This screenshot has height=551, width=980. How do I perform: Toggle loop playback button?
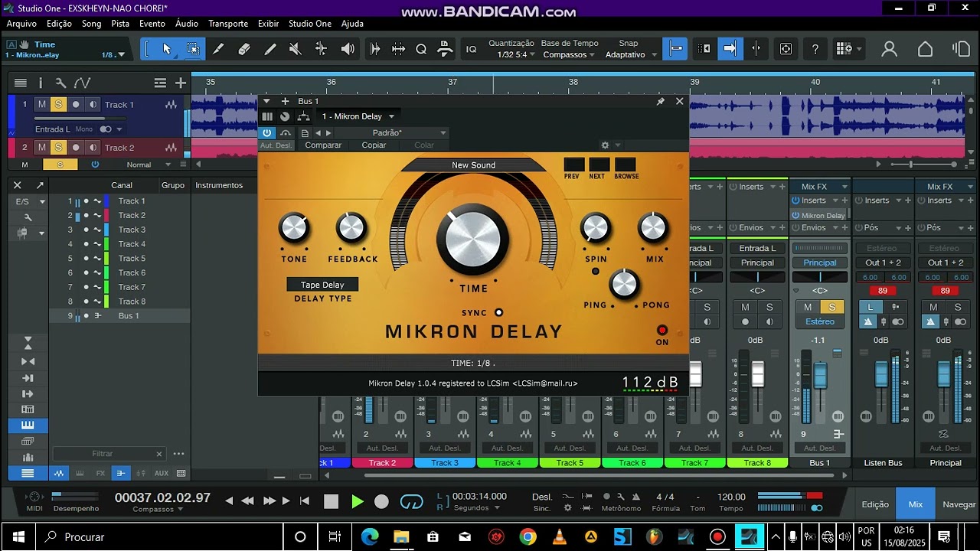click(x=412, y=502)
